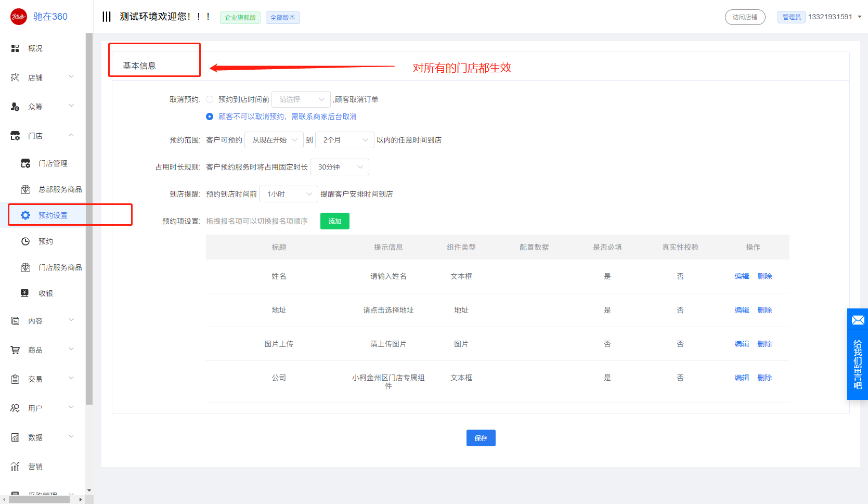Collapse the 门店 menu chevron
Viewport: 868px width, 504px height.
[71, 135]
